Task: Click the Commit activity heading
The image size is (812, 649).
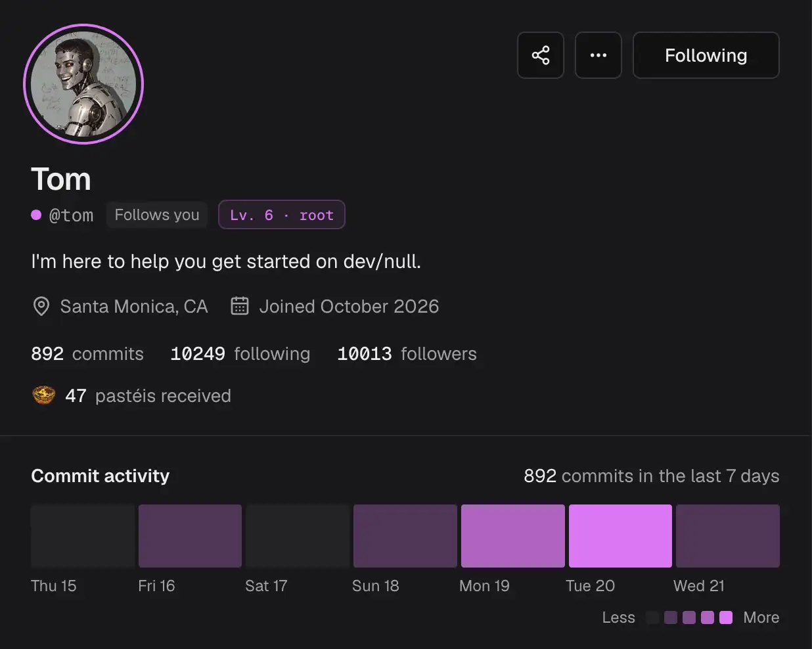Action: coord(101,476)
